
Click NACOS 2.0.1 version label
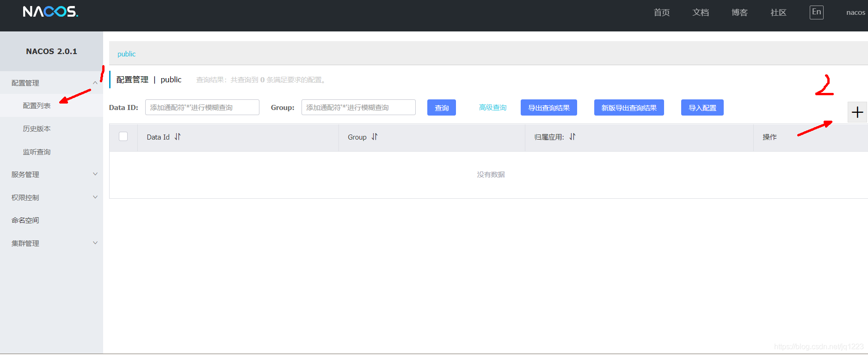click(51, 51)
